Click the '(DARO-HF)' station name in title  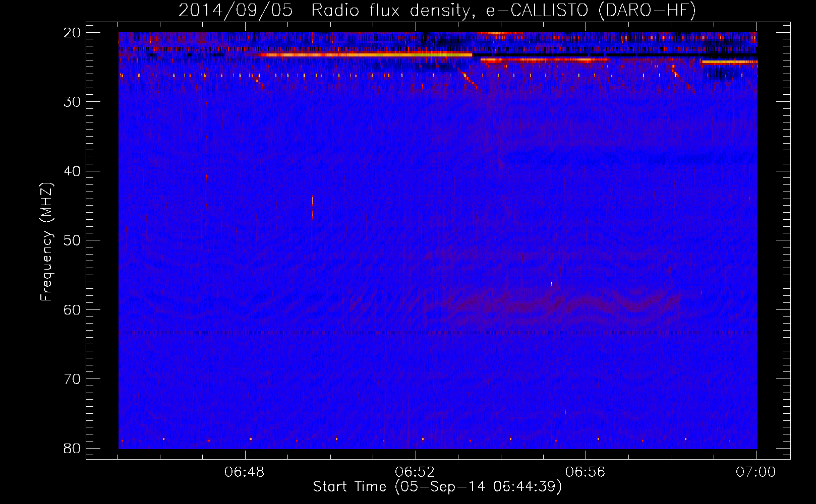point(647,11)
